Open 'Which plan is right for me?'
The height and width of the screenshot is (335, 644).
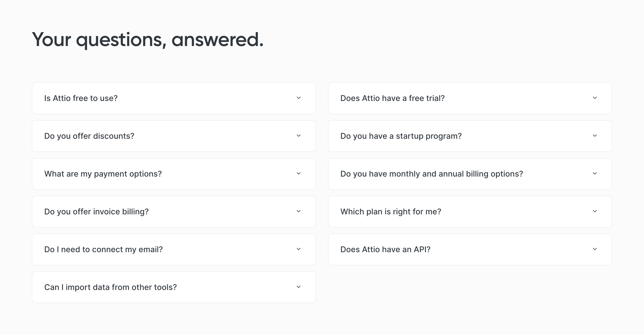(x=470, y=211)
